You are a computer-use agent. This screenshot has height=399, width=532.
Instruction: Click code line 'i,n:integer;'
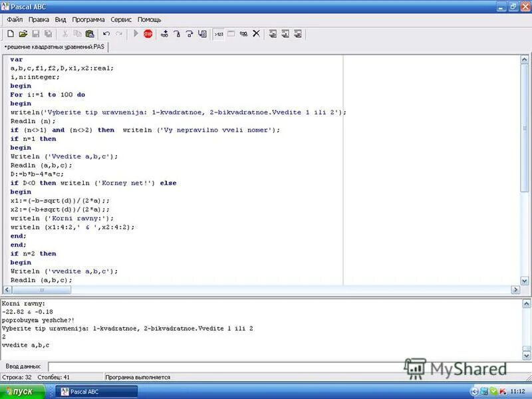[x=35, y=77]
